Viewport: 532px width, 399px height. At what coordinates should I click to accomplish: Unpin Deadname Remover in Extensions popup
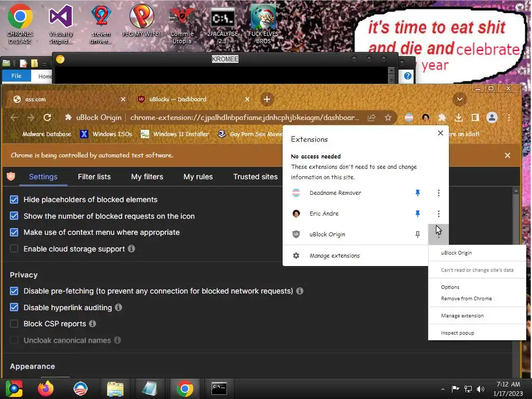[x=418, y=193]
